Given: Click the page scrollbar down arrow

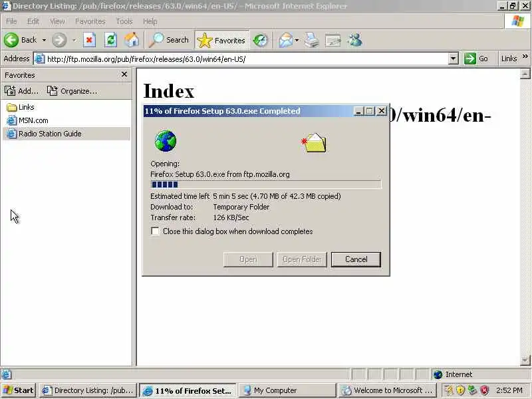Looking at the screenshot, I should [x=525, y=360].
